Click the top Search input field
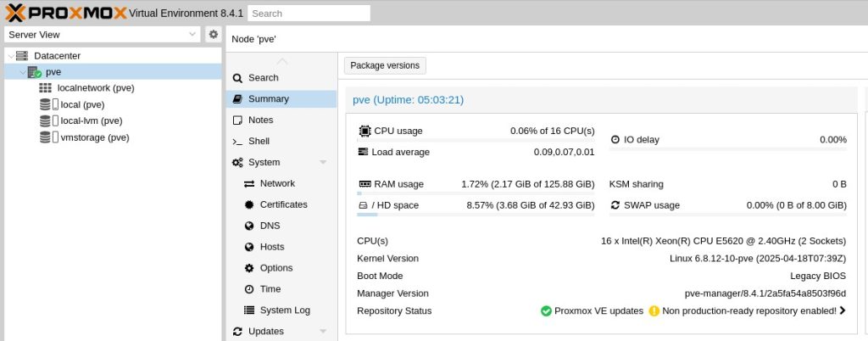Screen dimensions: 868x341 coord(309,14)
